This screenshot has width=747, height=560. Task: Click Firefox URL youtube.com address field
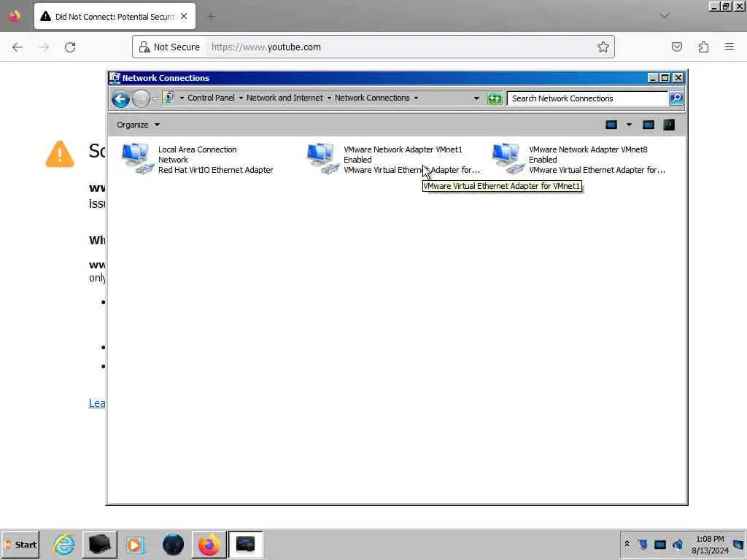(400, 47)
